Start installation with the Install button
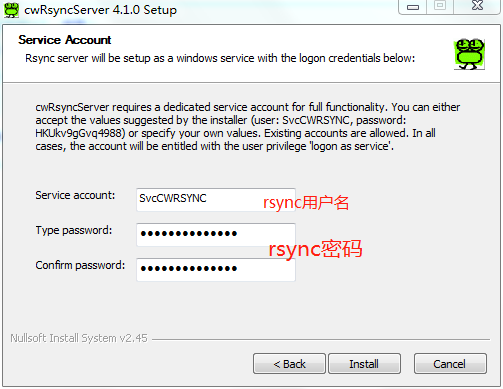 pyautogui.click(x=364, y=364)
